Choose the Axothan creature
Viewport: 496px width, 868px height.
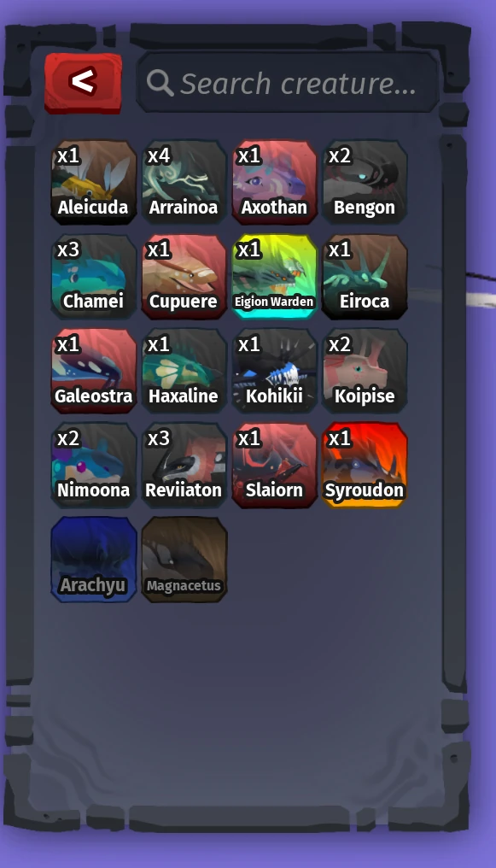click(x=274, y=182)
